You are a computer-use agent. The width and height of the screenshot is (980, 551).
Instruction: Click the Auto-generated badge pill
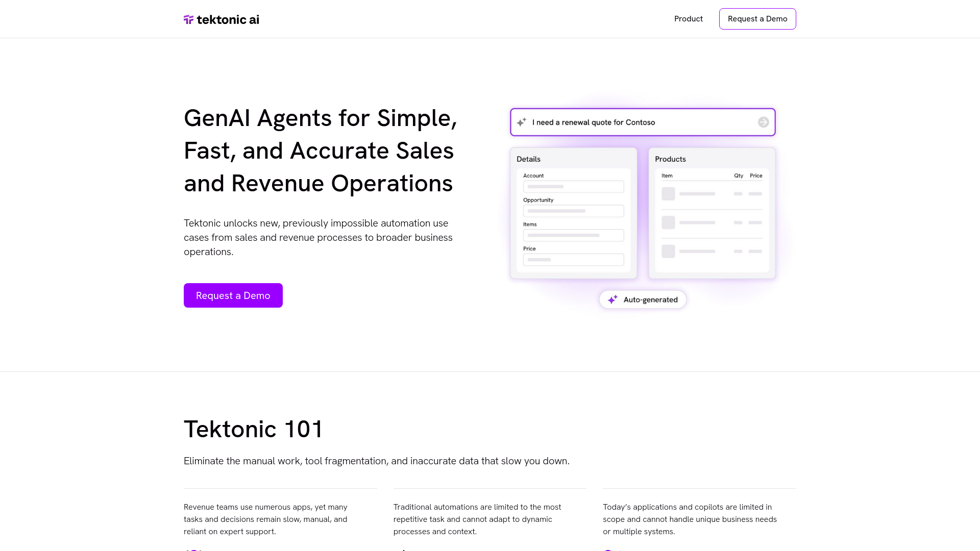643,299
